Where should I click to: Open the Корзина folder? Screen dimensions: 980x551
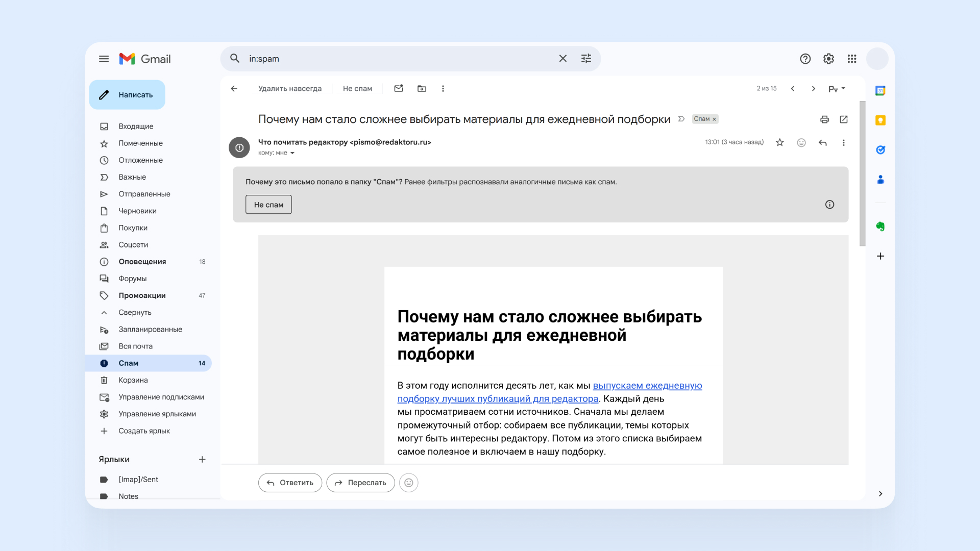[133, 380]
